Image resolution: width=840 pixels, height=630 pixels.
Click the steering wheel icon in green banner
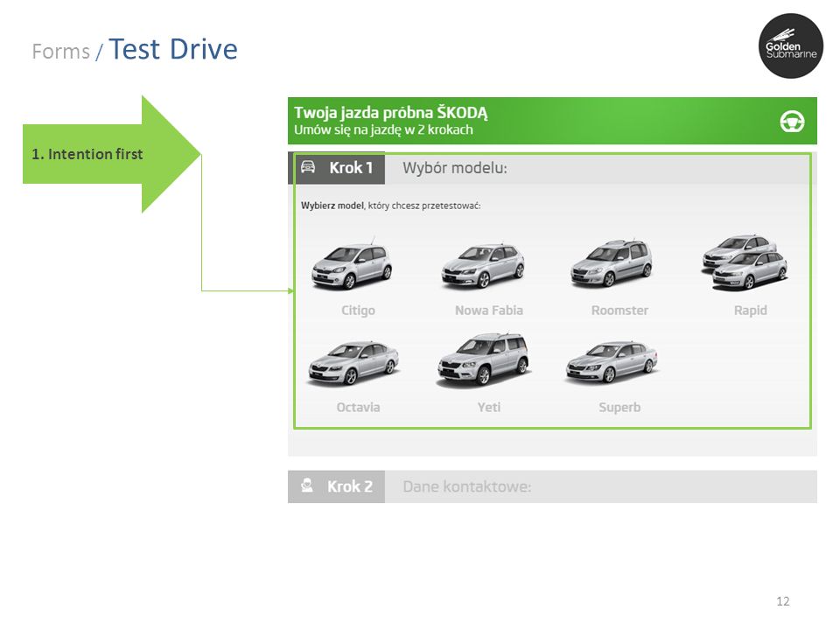coord(792,121)
